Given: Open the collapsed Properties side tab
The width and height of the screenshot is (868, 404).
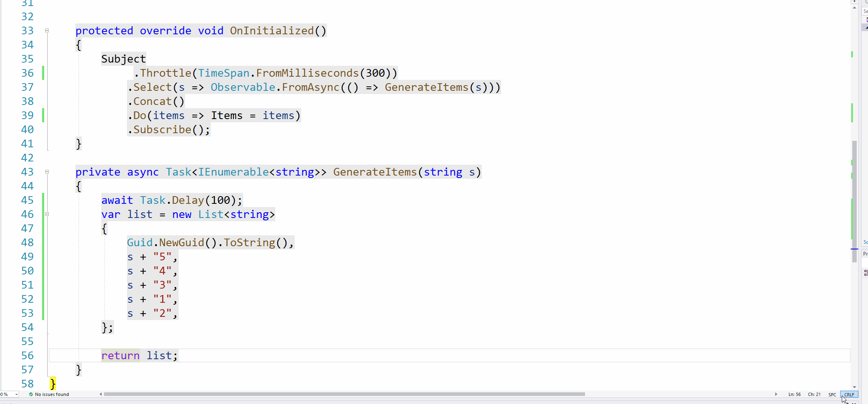Looking at the screenshot, I should pos(866,253).
